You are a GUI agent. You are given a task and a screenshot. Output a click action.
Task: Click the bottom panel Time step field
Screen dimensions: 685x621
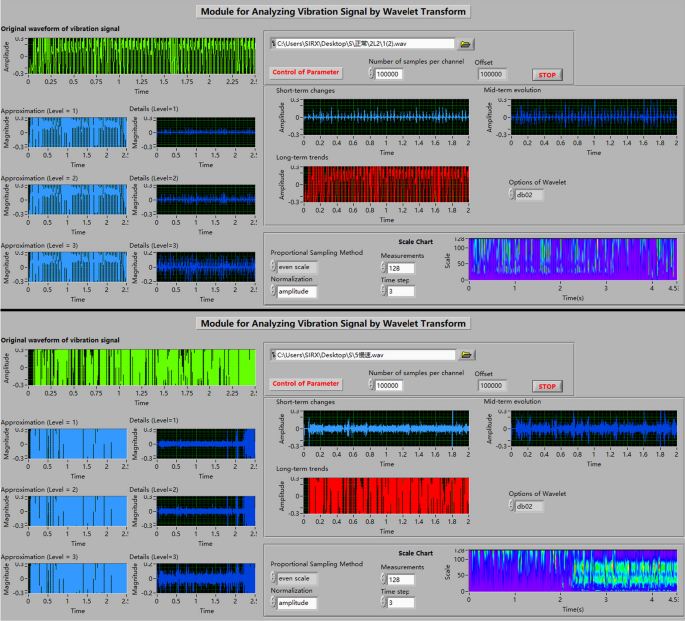(x=400, y=603)
